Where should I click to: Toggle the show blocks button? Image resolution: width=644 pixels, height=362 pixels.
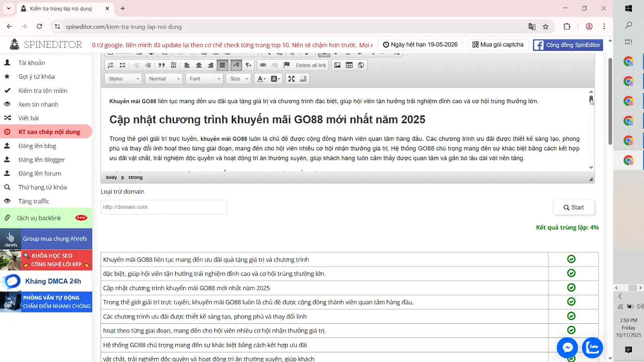pyautogui.click(x=303, y=79)
